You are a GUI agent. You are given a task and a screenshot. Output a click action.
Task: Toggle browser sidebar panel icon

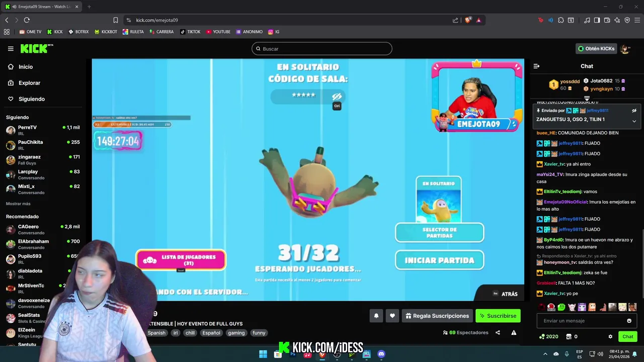(597, 20)
